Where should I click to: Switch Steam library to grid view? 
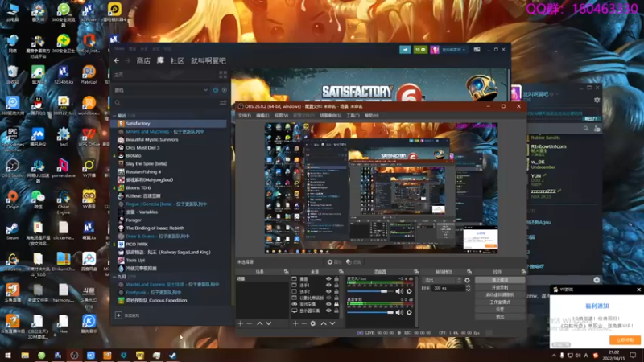223,74
